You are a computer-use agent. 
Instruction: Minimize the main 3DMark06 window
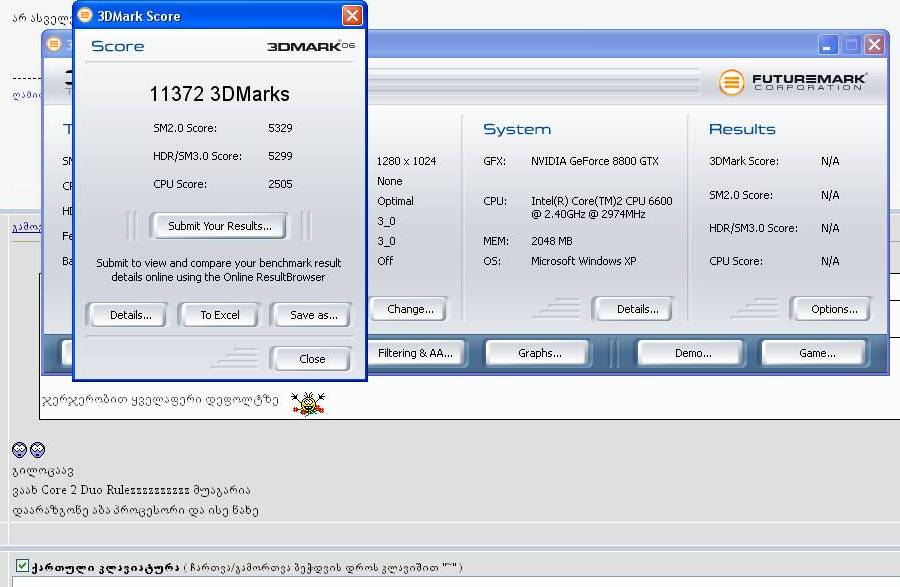tap(827, 45)
